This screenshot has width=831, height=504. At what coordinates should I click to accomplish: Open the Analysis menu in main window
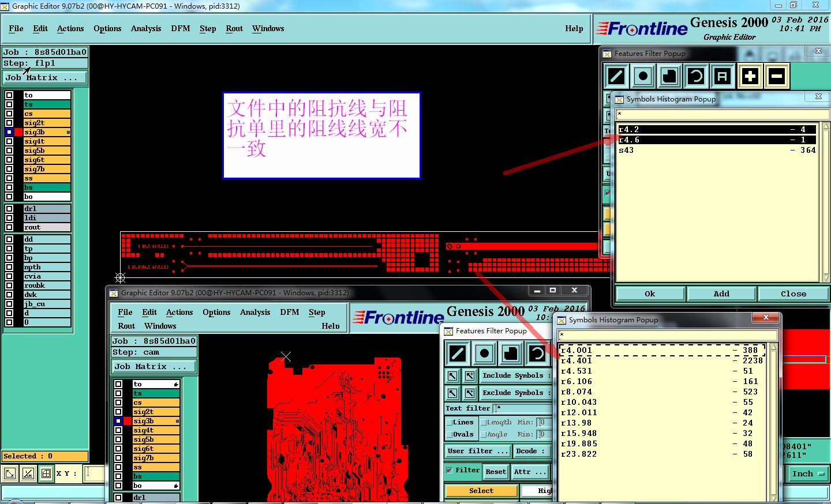point(146,28)
